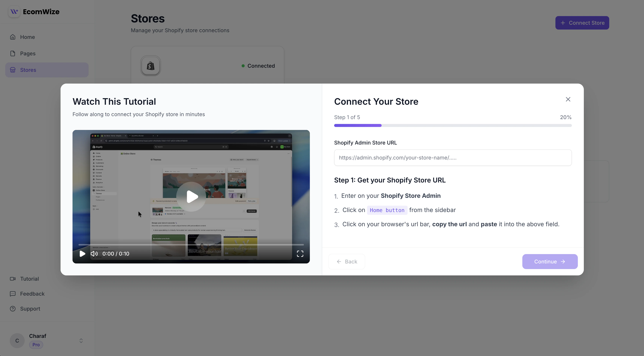Focus the Shopify Admin Store URL field
This screenshot has width=644, height=356.
[x=453, y=158]
